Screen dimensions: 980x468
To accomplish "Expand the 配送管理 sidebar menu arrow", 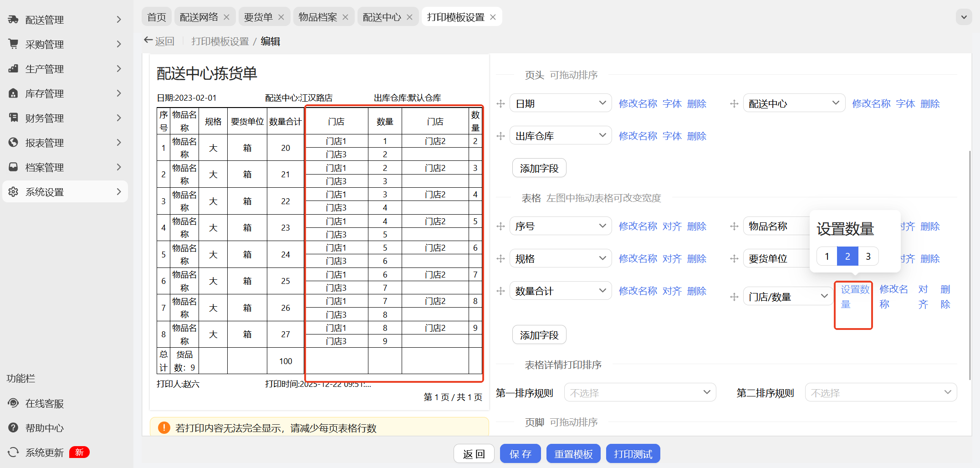I will point(119,20).
